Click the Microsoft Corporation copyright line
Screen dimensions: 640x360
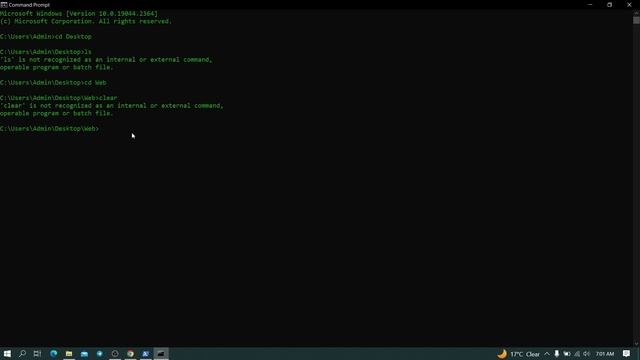[x=86, y=21]
